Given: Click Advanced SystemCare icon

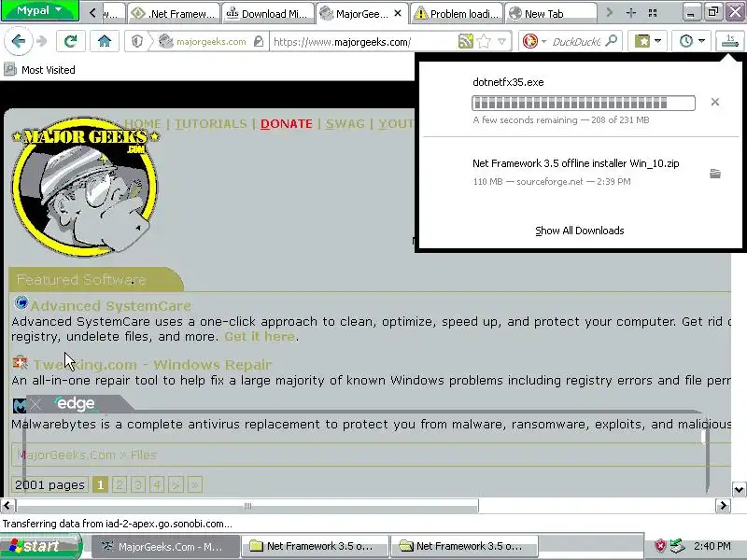Looking at the screenshot, I should (x=21, y=302).
